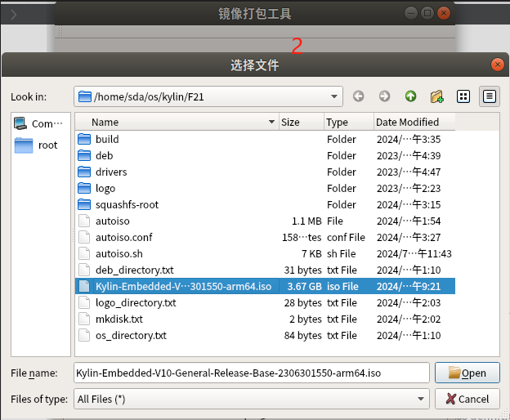Click the Open button

[467, 373]
